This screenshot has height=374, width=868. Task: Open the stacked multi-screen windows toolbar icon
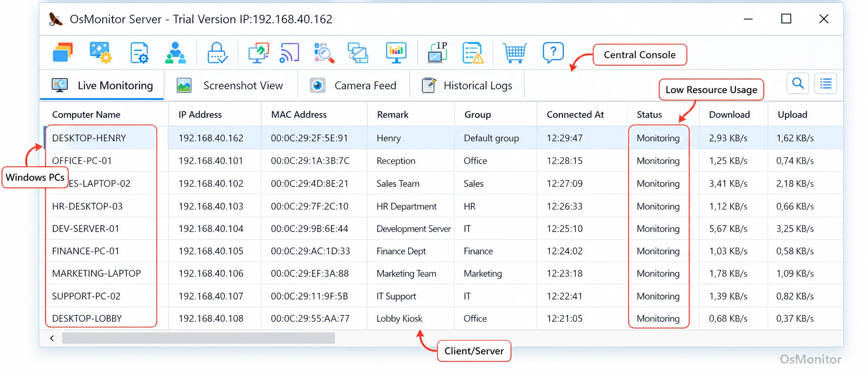pos(63,53)
